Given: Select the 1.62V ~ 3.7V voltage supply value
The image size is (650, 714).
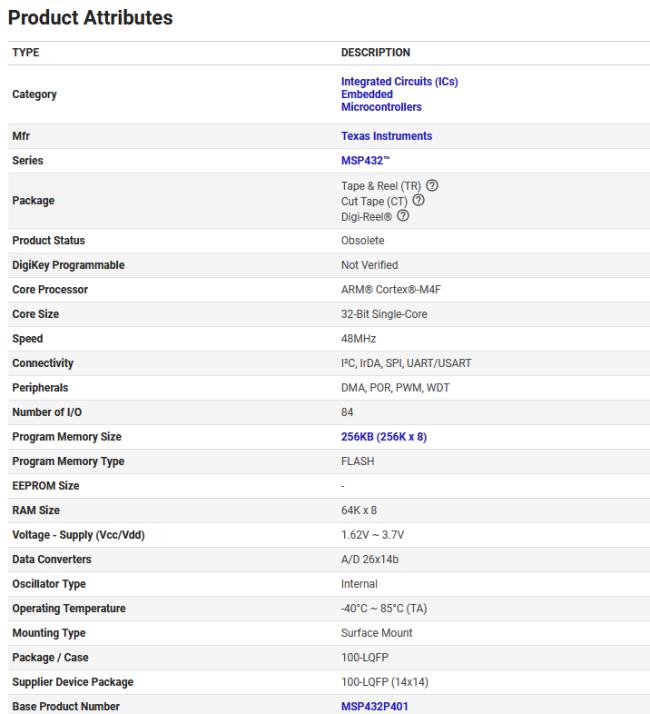Looking at the screenshot, I should pos(371,535).
